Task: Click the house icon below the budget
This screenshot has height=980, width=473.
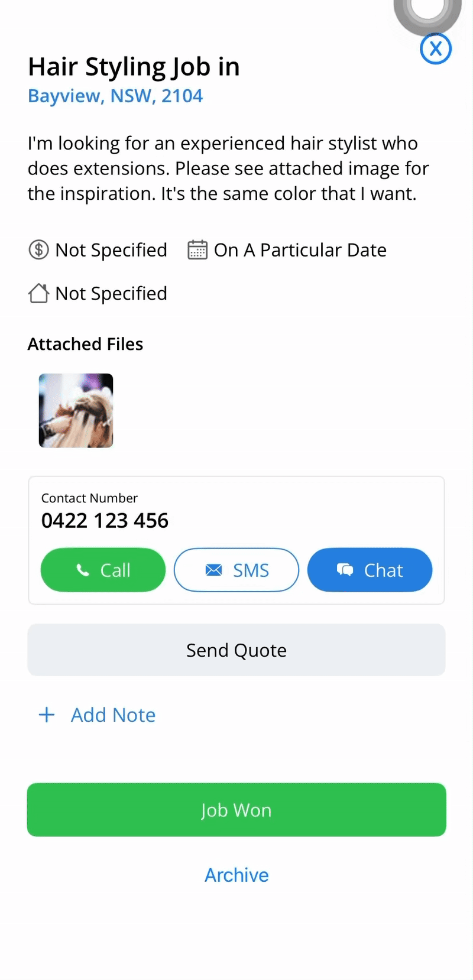Action: 39,293
